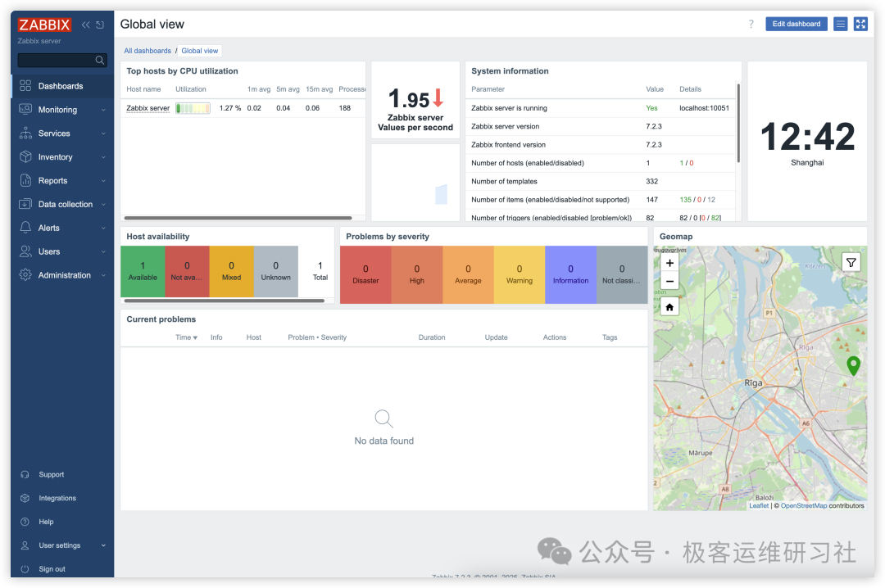885x588 pixels.
Task: Click the Integrations icon
Action: pyautogui.click(x=25, y=498)
